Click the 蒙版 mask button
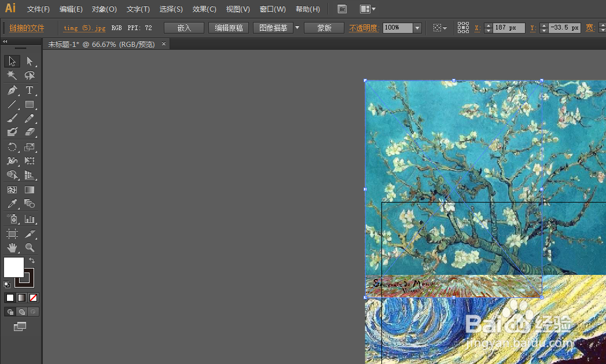 pos(324,28)
